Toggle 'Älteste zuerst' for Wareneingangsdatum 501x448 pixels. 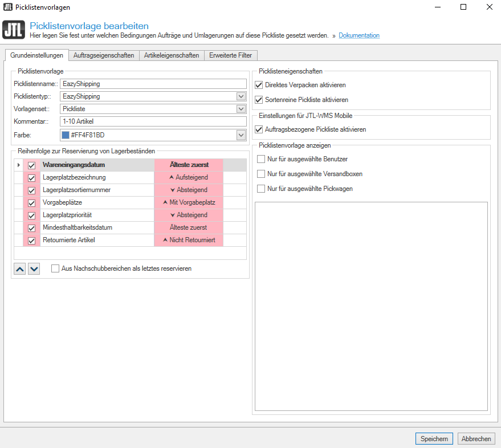pos(188,165)
